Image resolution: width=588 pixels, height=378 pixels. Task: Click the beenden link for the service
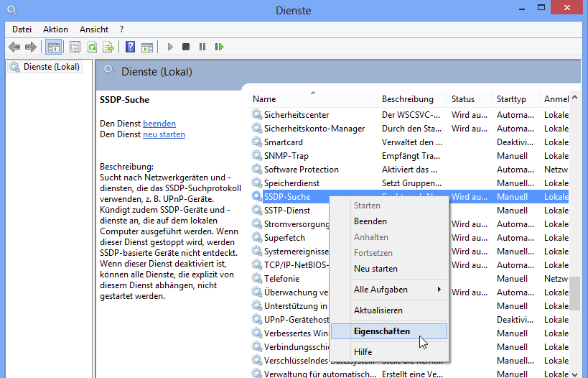point(159,124)
